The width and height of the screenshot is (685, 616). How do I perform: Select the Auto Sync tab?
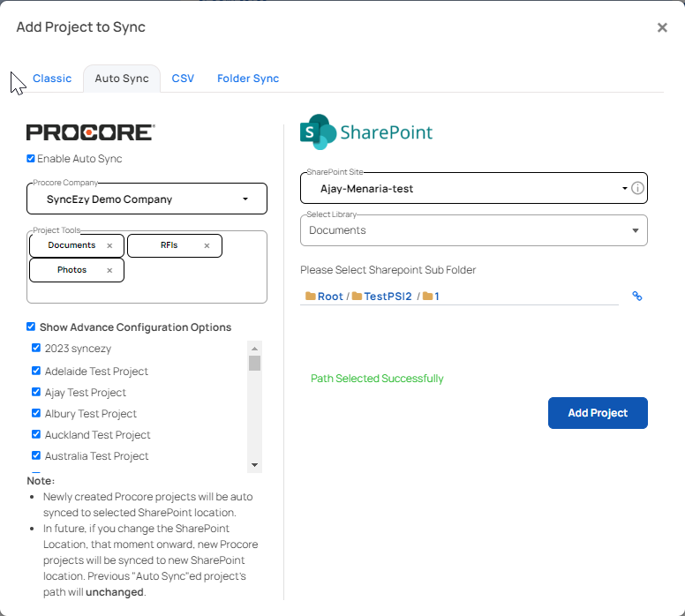[122, 79]
